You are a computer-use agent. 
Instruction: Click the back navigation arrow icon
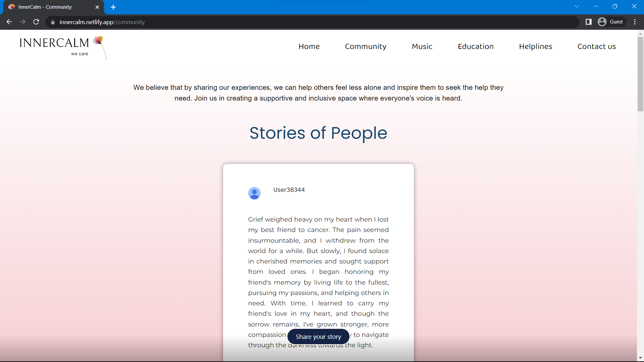pyautogui.click(x=9, y=22)
